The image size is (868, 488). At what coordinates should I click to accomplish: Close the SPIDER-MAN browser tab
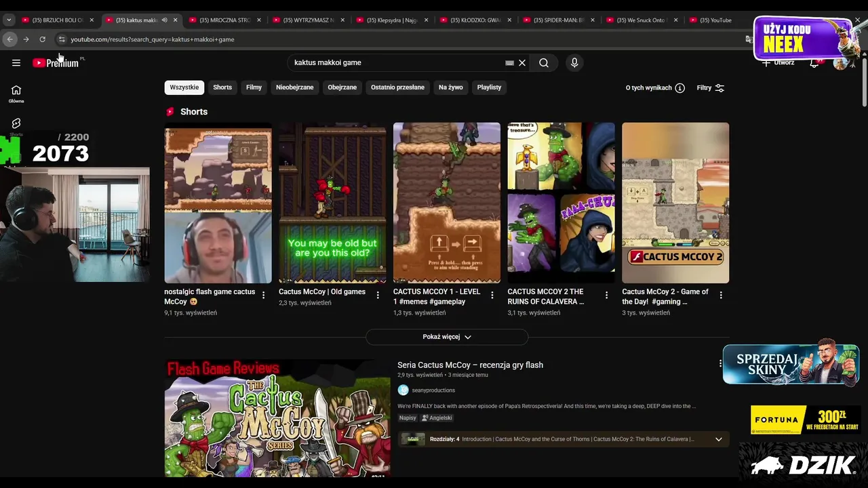(592, 20)
